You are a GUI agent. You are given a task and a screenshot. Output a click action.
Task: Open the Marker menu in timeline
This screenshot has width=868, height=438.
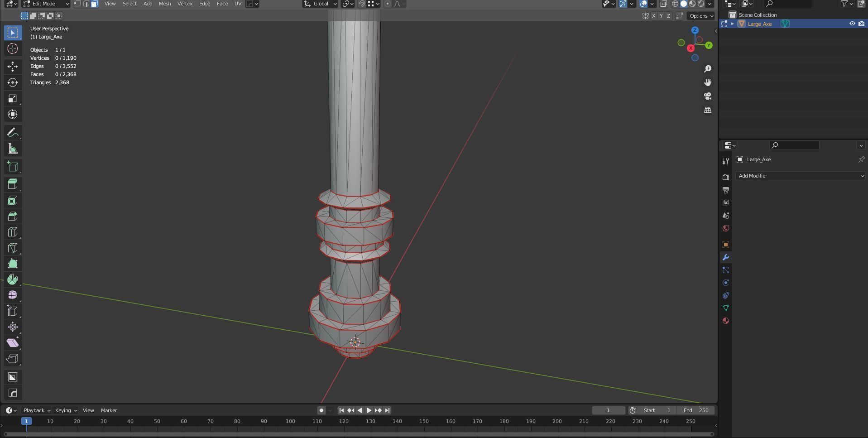[109, 410]
